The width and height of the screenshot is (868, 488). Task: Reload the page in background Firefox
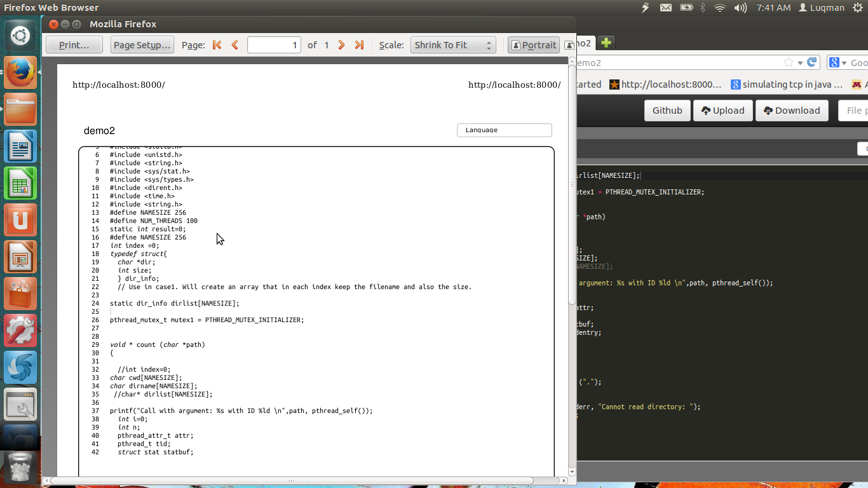[x=811, y=62]
